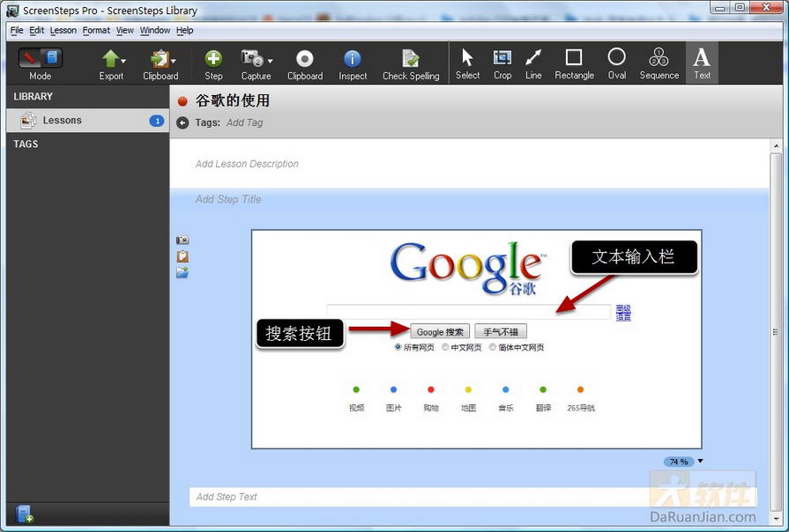
Task: Activate the Text annotation tool
Action: coord(702,62)
